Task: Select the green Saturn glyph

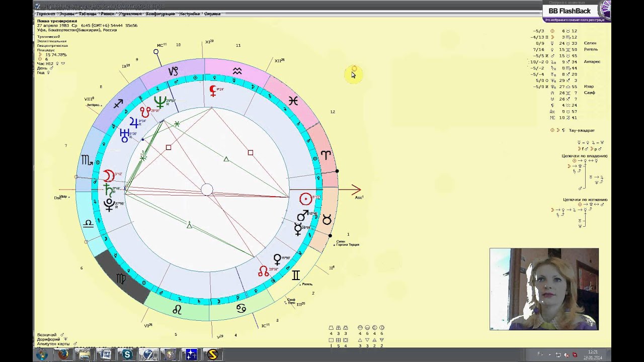Action: (108, 191)
